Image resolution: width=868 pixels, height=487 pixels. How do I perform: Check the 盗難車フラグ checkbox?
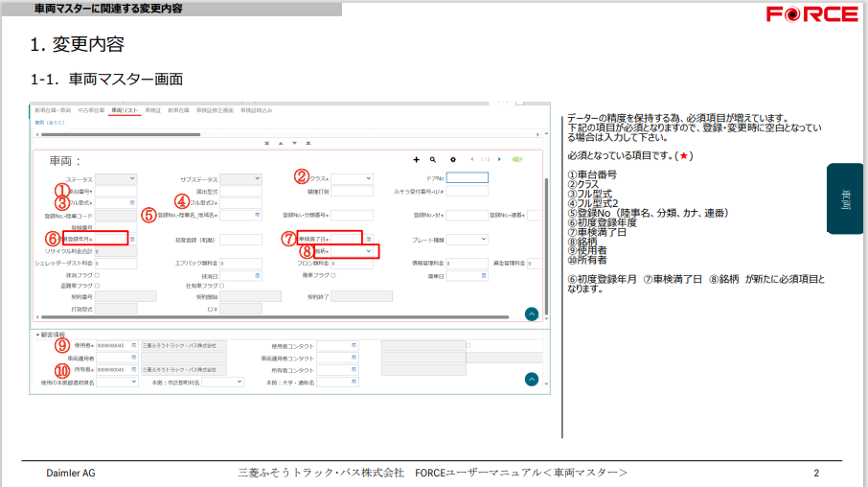tap(97, 285)
